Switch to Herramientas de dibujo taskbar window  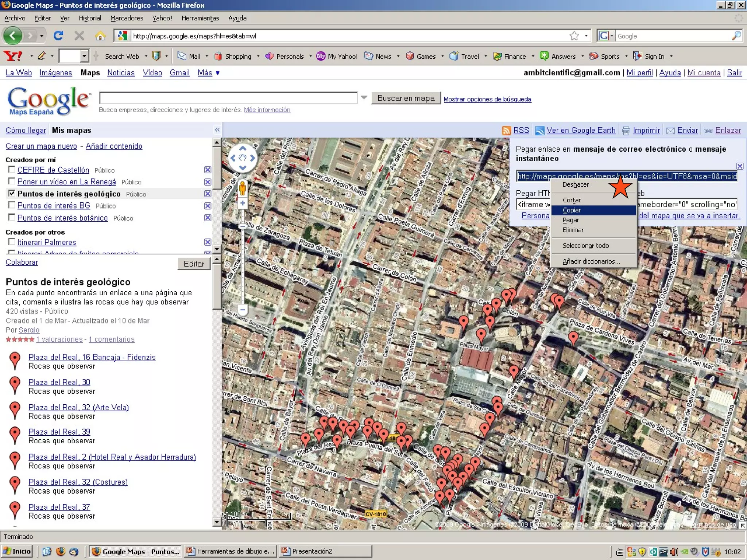tap(231, 551)
